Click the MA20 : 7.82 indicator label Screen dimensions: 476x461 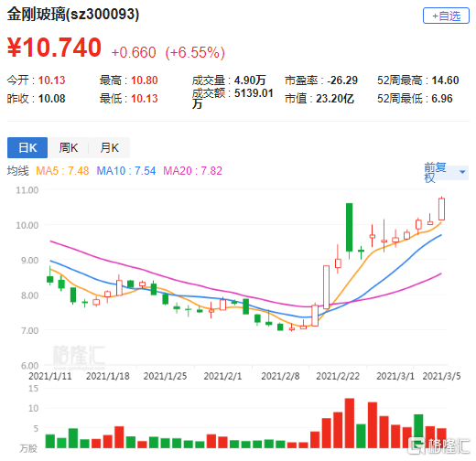click(x=192, y=171)
